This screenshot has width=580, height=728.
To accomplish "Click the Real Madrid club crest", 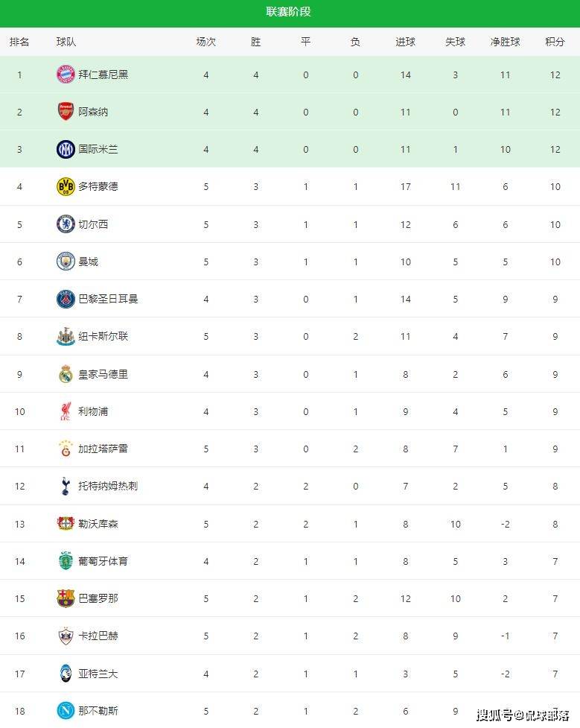I will 66,374.
